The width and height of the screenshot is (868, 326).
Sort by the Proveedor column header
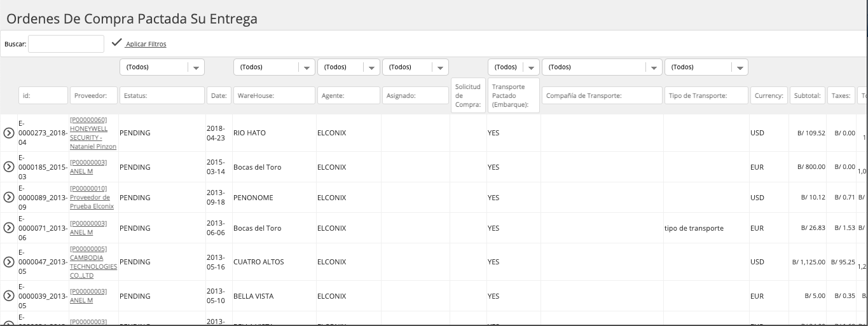tap(93, 95)
